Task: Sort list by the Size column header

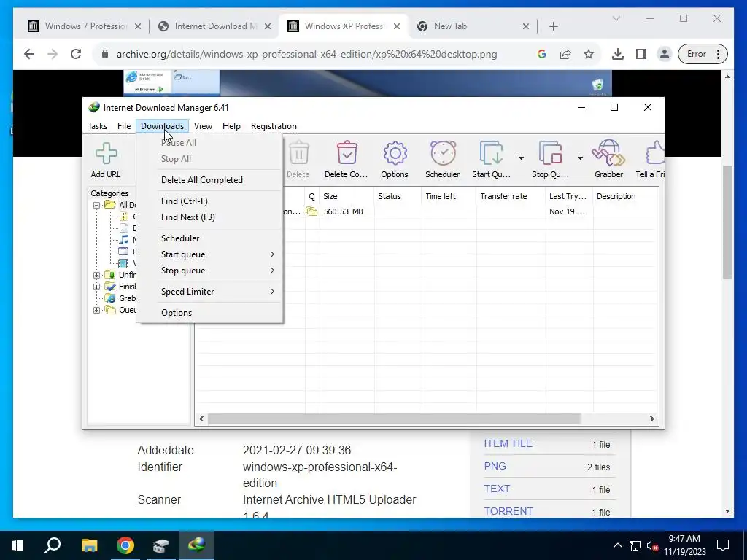Action: (347, 196)
